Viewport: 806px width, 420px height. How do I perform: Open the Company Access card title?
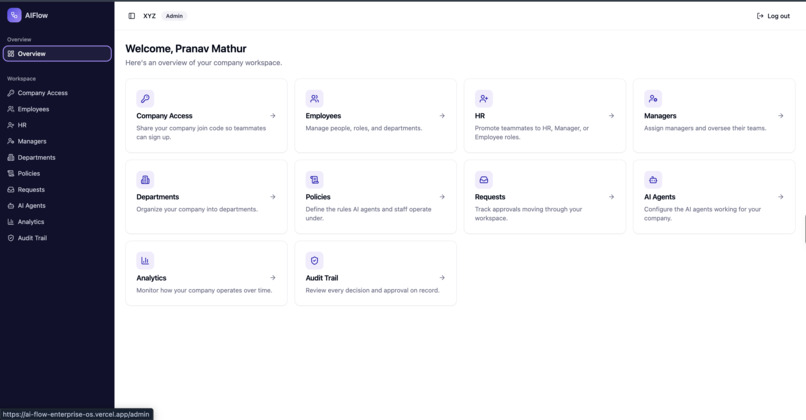[x=164, y=116]
